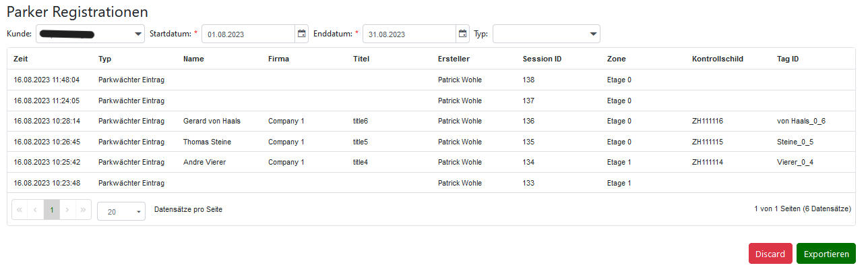
Task: Click the green Exportieren button
Action: [826, 254]
